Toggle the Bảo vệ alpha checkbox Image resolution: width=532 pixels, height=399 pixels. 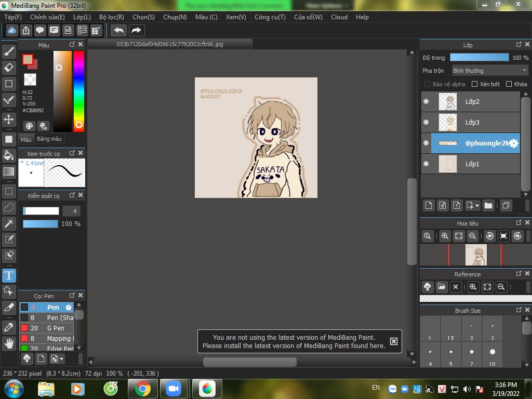428,84
